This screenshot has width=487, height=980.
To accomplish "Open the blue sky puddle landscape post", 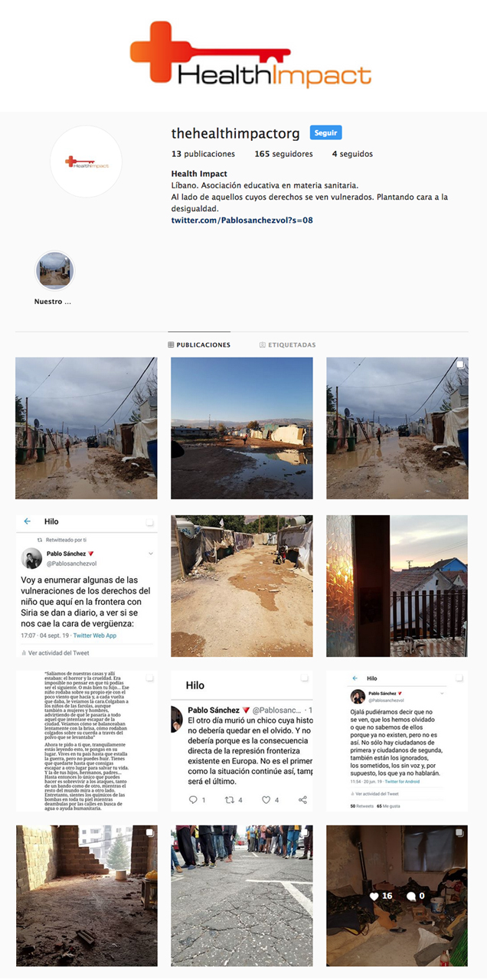I will click(x=242, y=428).
